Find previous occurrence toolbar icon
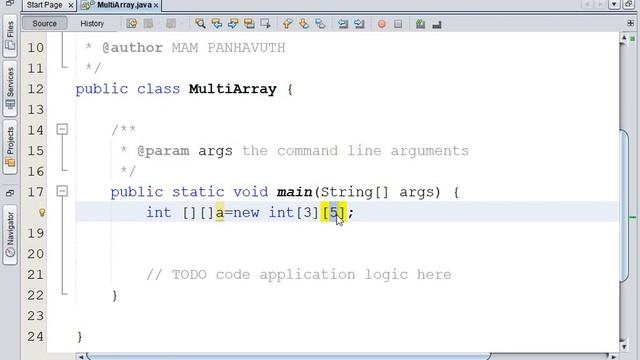Viewport: 640px width, 360px height. 216,24
